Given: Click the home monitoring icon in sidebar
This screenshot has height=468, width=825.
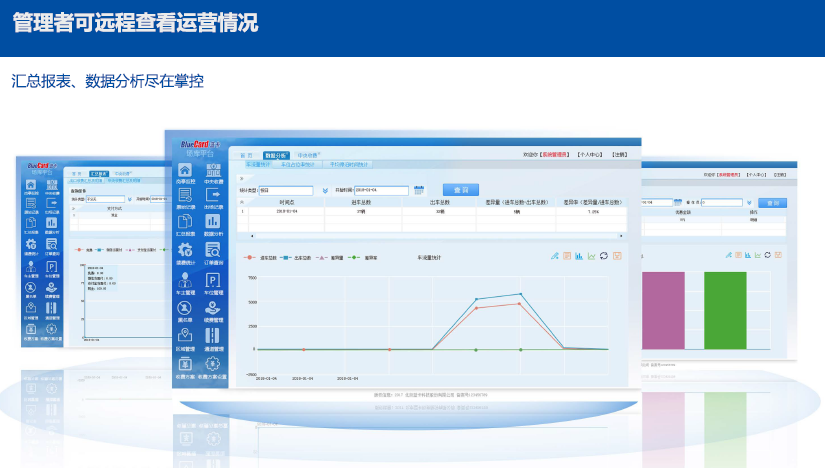Looking at the screenshot, I should (184, 171).
